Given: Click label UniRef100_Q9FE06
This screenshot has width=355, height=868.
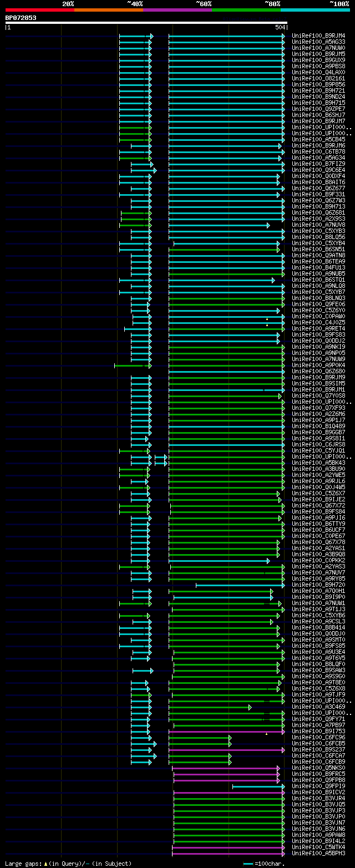Looking at the screenshot, I should (318, 304).
